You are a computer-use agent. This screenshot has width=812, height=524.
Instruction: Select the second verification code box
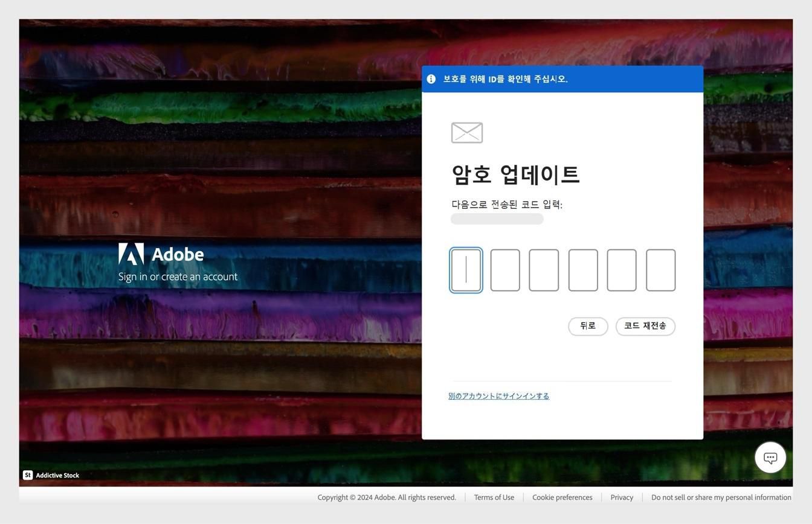pos(504,270)
